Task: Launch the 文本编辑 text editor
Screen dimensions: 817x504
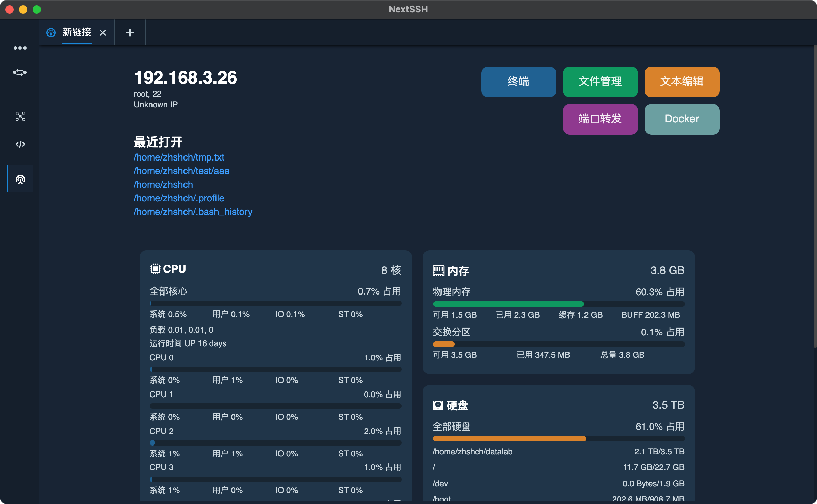Action: click(682, 82)
